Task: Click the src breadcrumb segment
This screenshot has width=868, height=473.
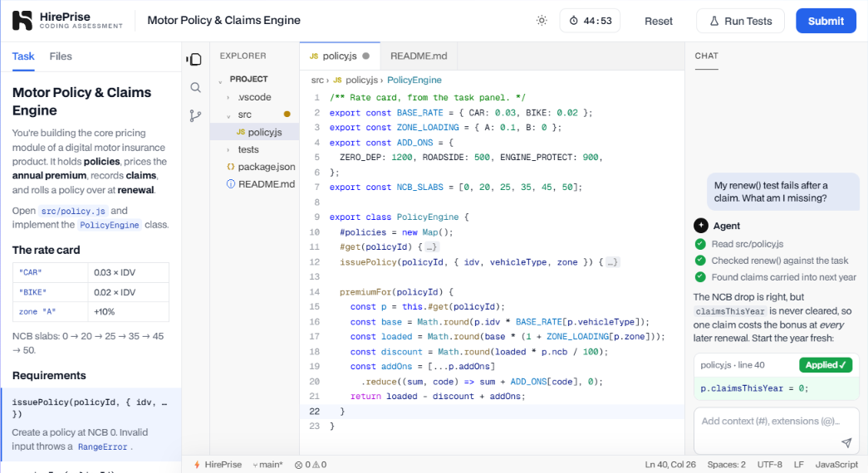Action: [317, 80]
